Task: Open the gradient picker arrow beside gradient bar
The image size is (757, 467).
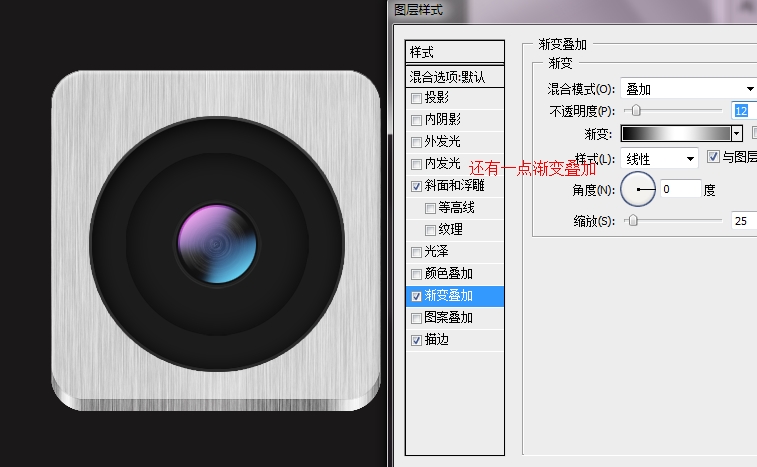Action: tap(737, 133)
